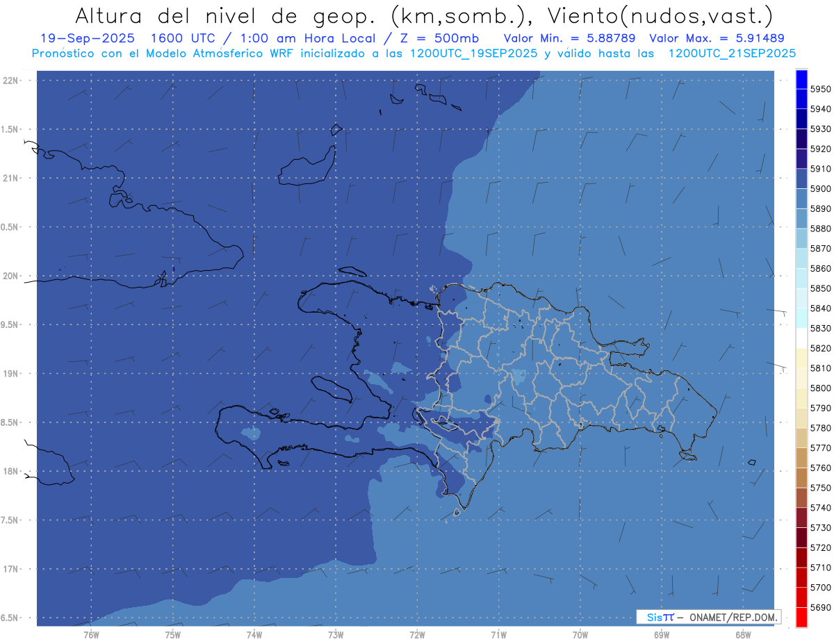Click the 5760 colorbar label
The width and height of the screenshot is (834, 644).
[x=820, y=468]
